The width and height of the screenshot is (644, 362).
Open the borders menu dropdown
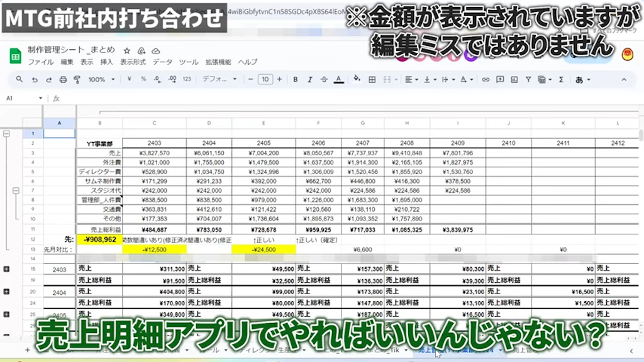(x=374, y=80)
